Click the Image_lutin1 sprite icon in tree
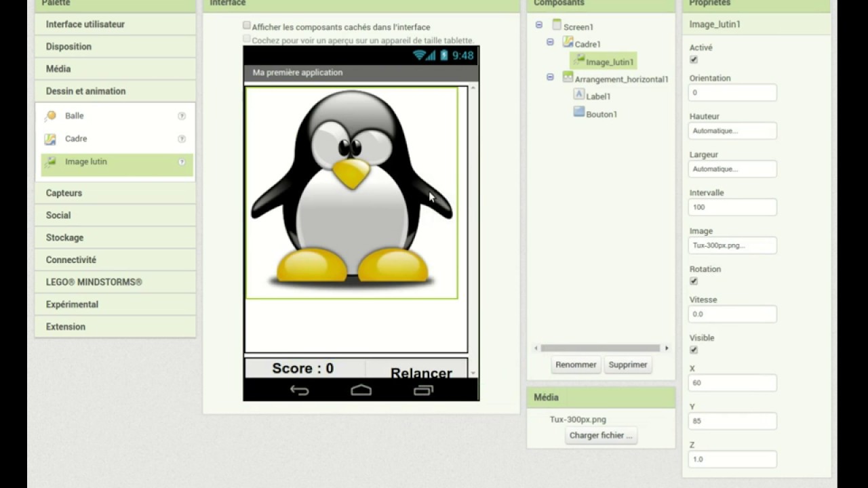 coord(579,60)
